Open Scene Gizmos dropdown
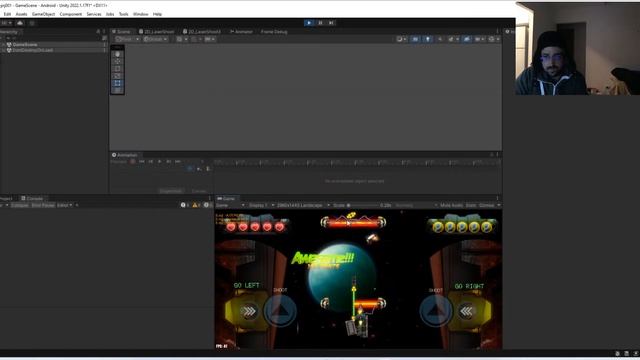640x360 pixels. [x=493, y=39]
